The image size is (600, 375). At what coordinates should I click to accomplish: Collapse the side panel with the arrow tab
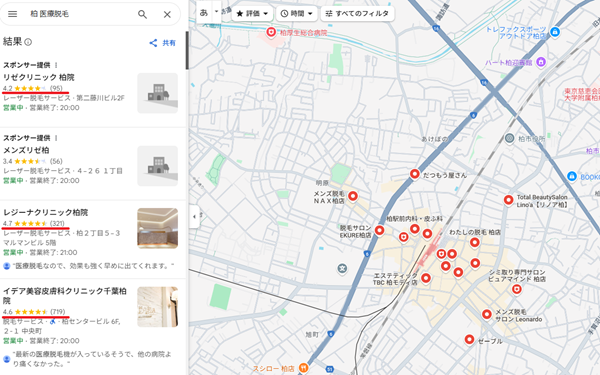(194, 217)
